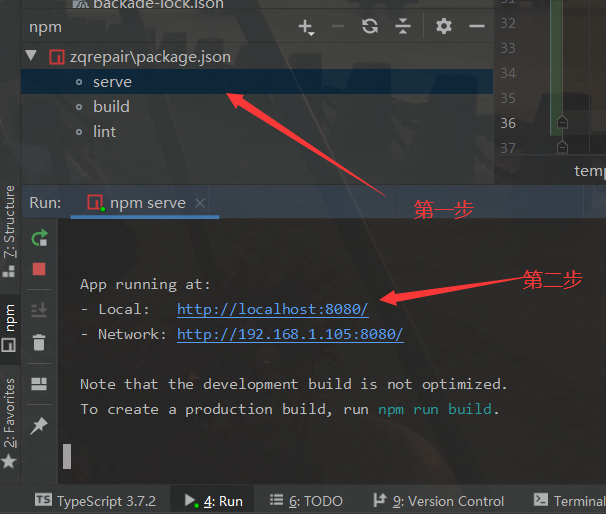
Task: Click the 'npm run build' text in console
Action: point(435,409)
